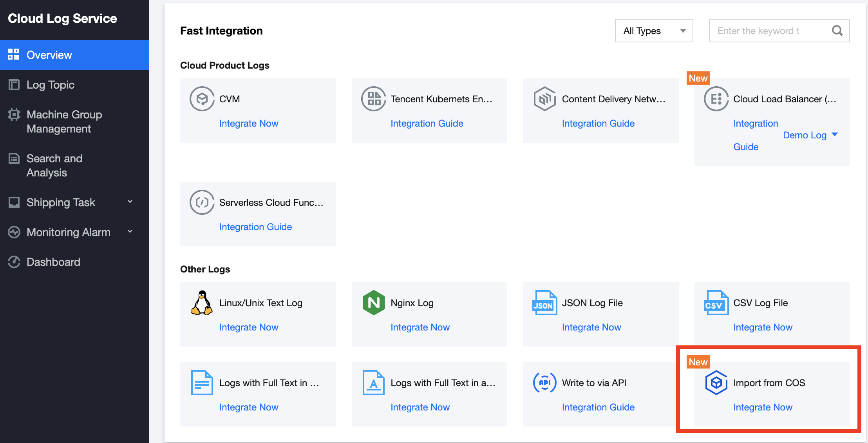Go to Search and Analysis page

point(54,165)
